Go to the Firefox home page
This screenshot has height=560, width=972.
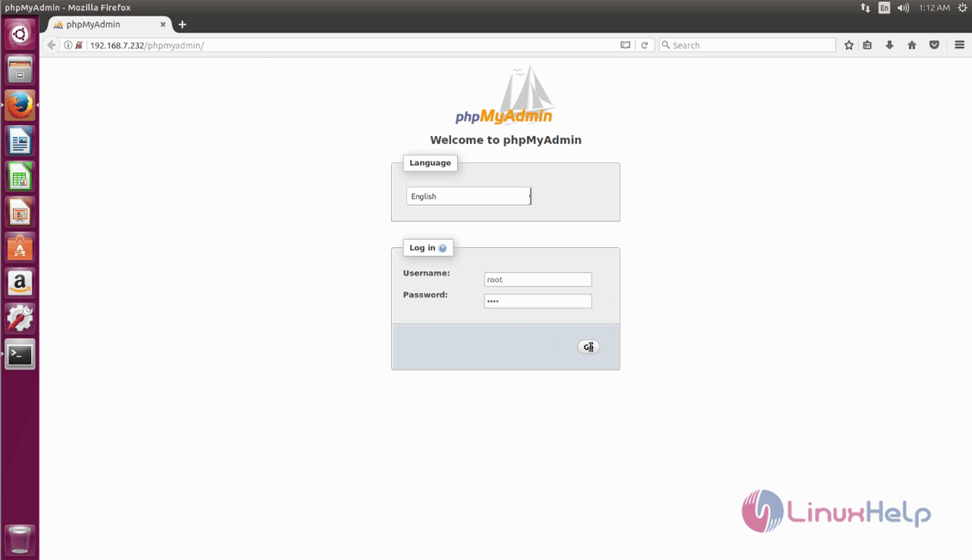[x=912, y=46]
